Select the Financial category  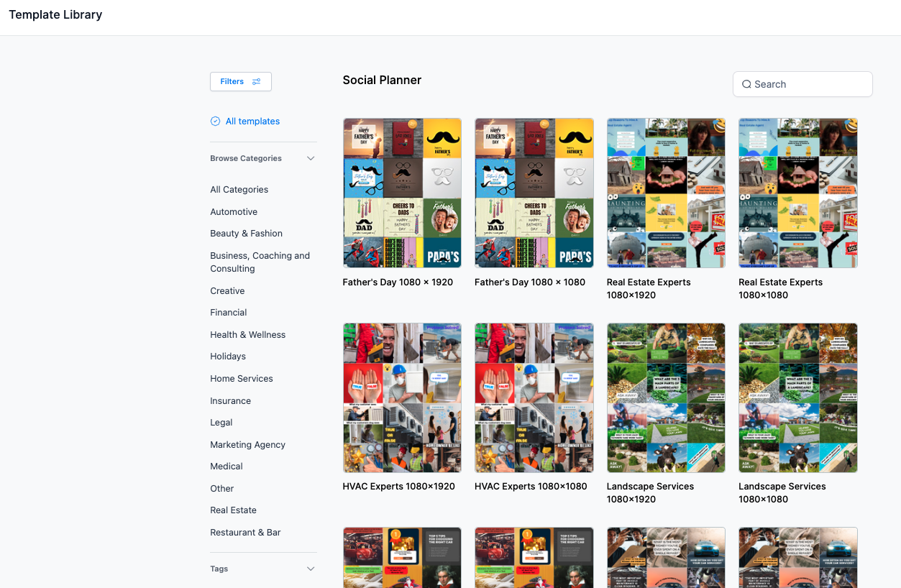[x=229, y=313]
